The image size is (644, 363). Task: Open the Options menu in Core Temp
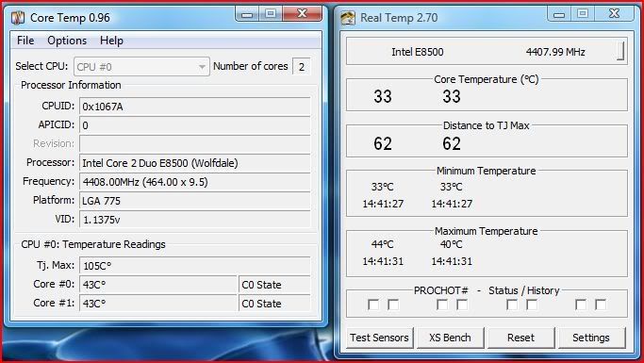(x=67, y=41)
